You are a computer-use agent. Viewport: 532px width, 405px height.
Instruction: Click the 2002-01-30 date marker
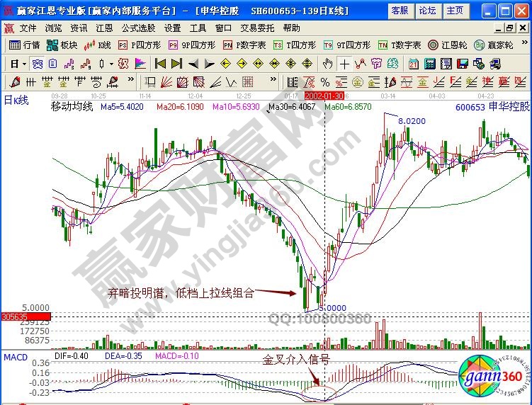pyautogui.click(x=324, y=95)
